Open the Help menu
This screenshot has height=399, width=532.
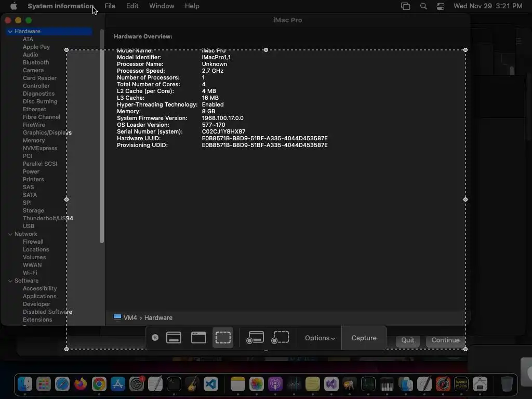click(192, 6)
